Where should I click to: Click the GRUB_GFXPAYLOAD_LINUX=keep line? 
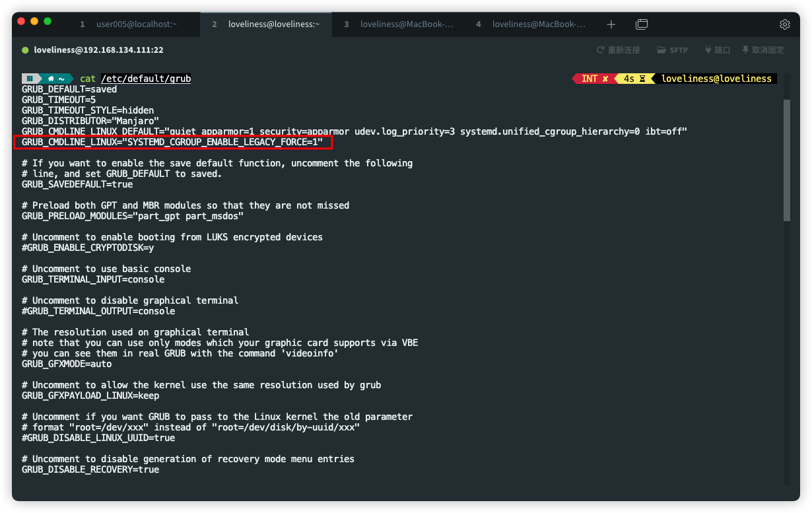[x=90, y=395]
